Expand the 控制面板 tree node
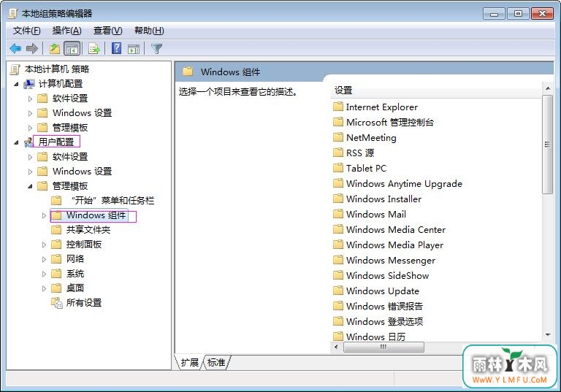561x392 pixels. 44,245
